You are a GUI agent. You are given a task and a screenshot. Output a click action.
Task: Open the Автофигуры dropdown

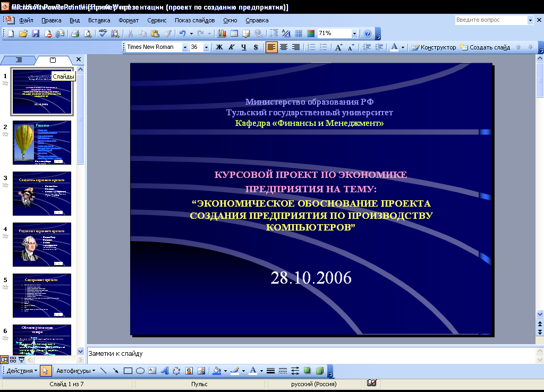click(75, 371)
